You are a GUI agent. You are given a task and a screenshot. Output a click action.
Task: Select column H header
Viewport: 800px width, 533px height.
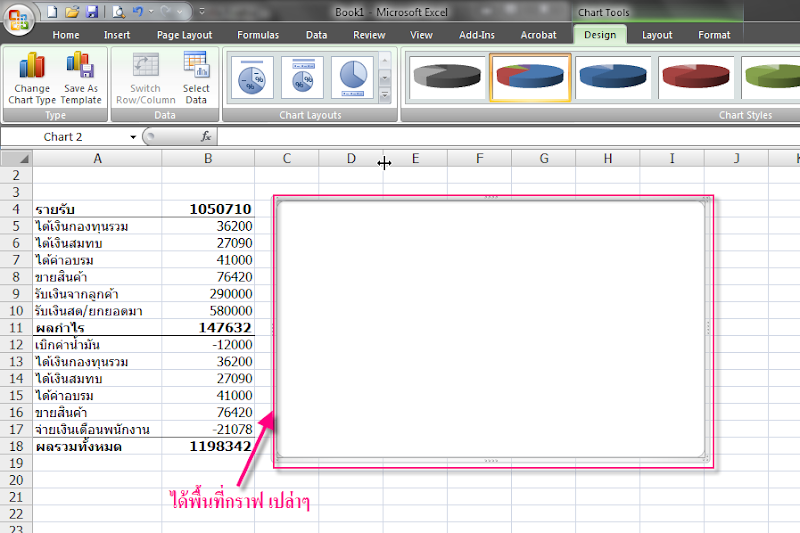[x=608, y=159]
